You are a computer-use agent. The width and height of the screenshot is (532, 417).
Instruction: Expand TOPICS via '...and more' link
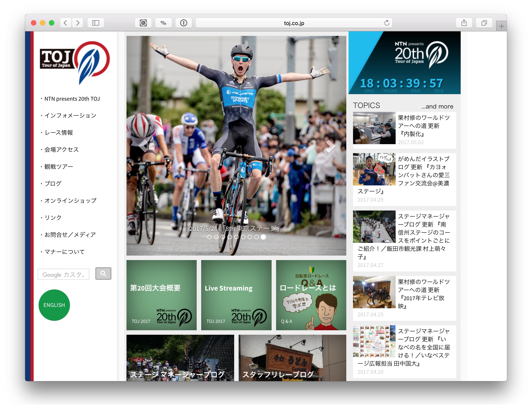coord(437,106)
